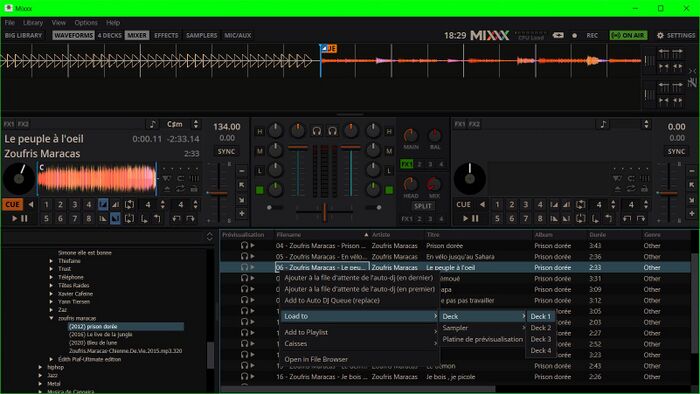Viewport: 700px width, 394px height.
Task: Toggle the green FX1 main assignment button
Action: [x=406, y=164]
